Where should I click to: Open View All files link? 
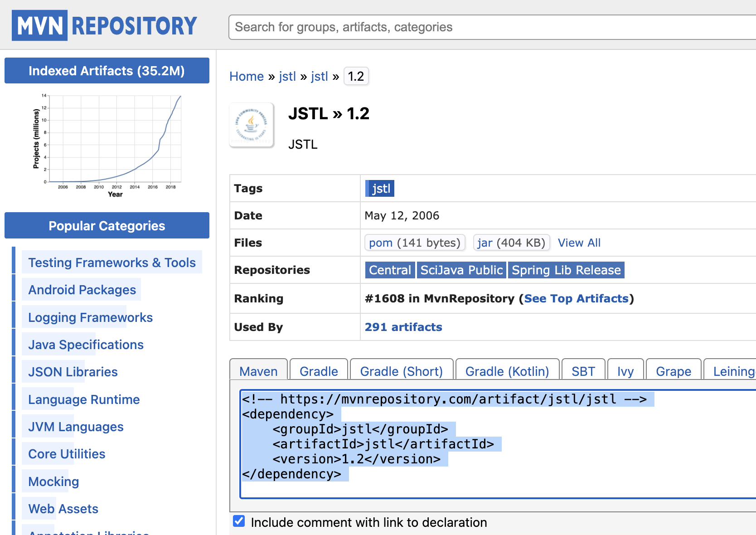click(579, 243)
